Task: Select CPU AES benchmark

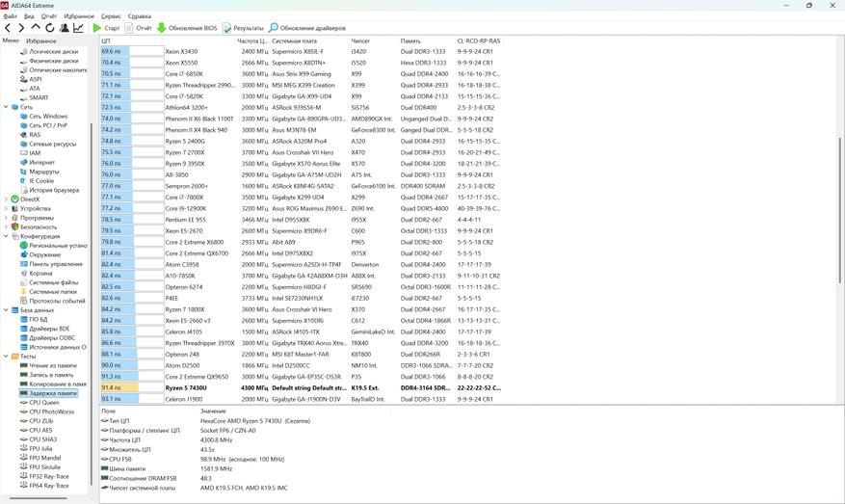Action: [x=41, y=430]
